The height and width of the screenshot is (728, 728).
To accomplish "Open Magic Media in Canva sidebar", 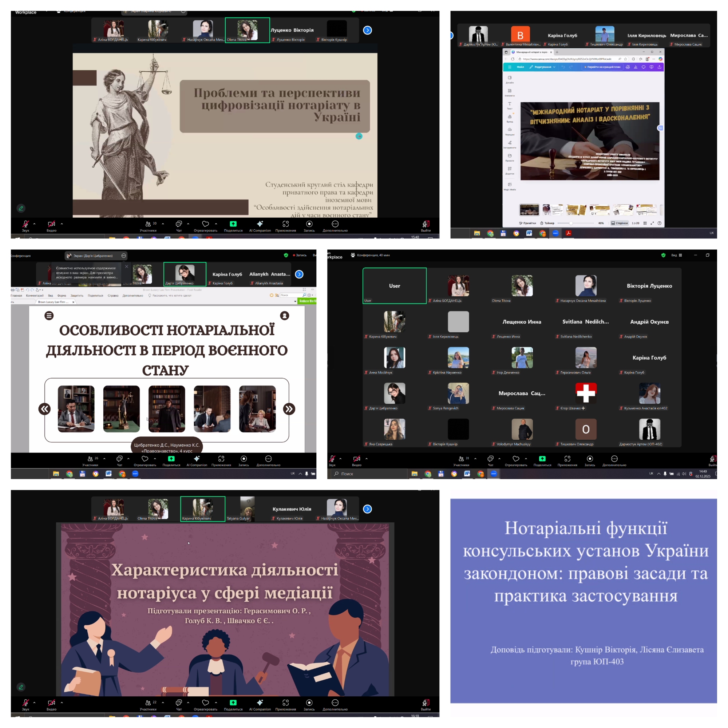I will click(x=510, y=185).
